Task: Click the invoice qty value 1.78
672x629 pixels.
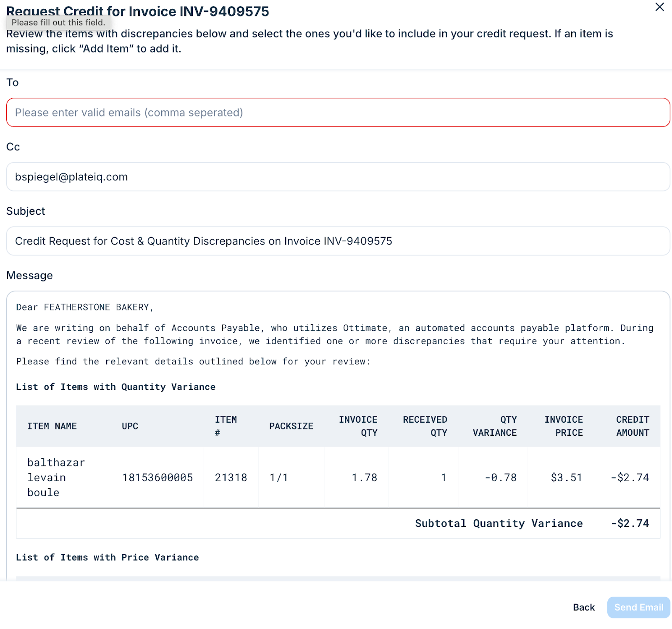Action: click(x=365, y=478)
